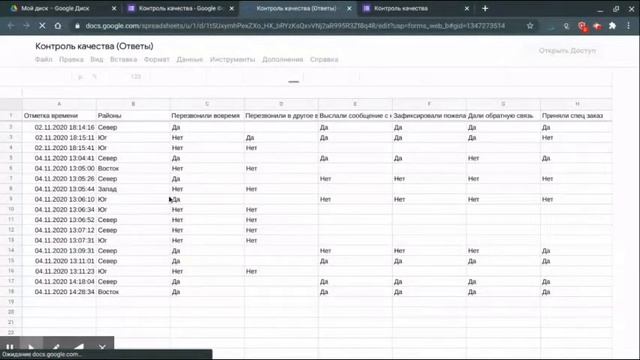This screenshot has width=640, height=360.
Task: Click the 'Районы' header cell
Action: (x=133, y=116)
